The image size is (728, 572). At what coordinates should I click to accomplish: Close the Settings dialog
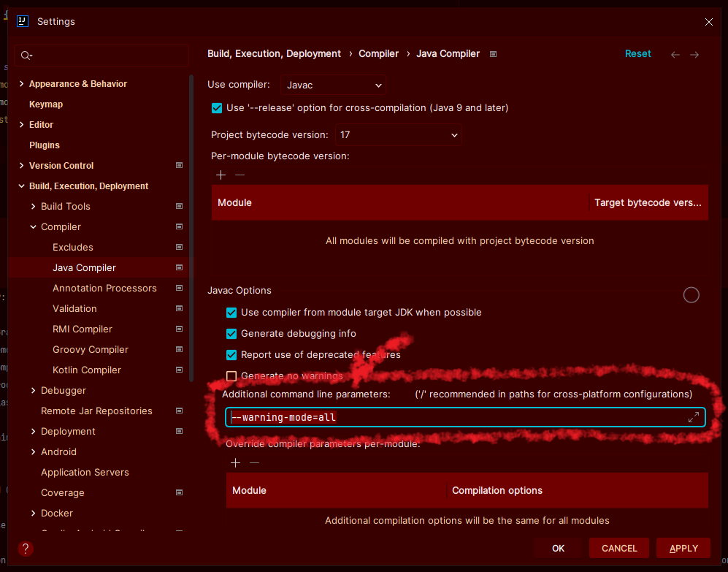tap(708, 22)
